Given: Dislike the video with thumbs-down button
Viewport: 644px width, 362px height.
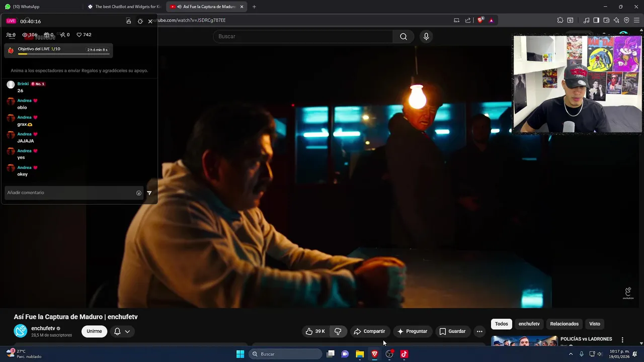Looking at the screenshot, I should pos(338,331).
